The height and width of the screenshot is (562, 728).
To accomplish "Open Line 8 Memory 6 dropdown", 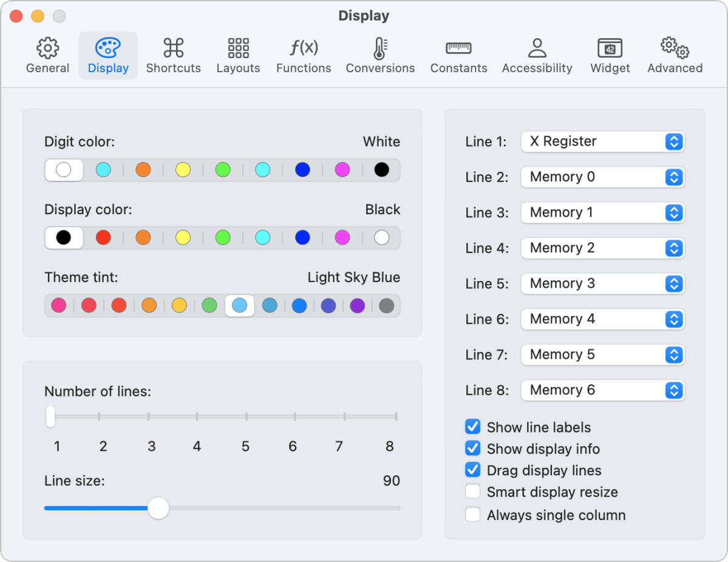I will pos(603,390).
